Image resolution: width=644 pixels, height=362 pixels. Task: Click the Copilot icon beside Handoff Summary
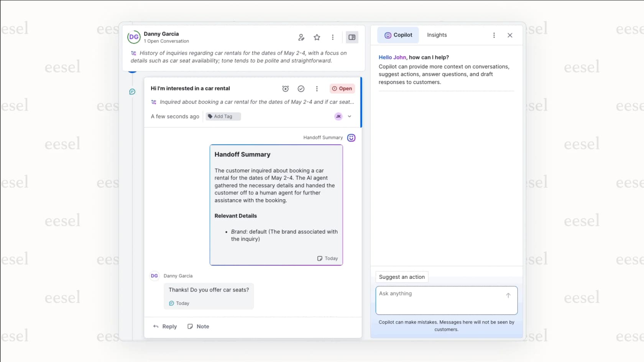pos(351,138)
